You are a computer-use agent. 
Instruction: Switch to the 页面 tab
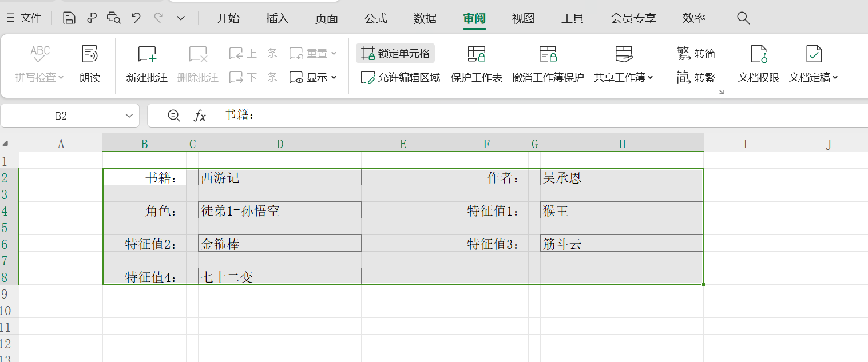pos(327,18)
